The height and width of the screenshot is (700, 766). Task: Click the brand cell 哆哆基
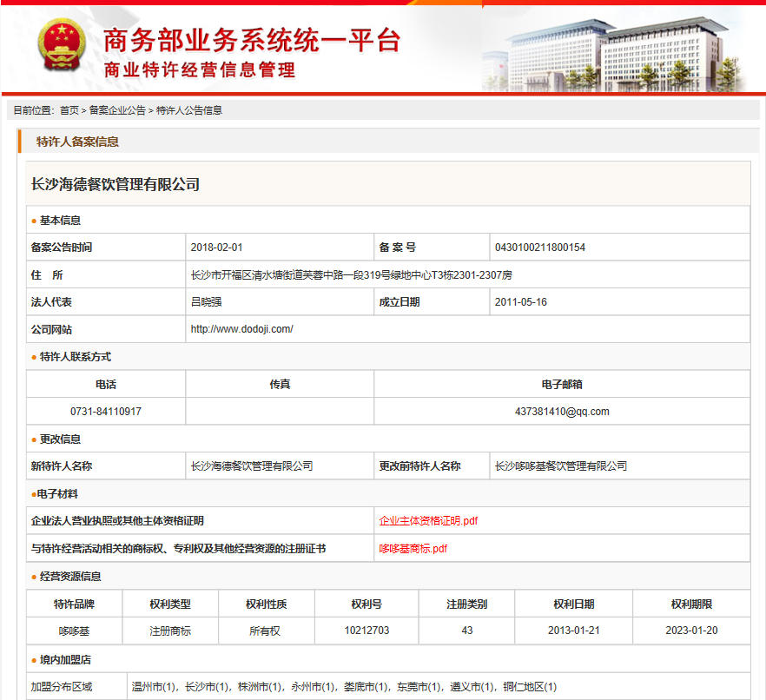[75, 631]
